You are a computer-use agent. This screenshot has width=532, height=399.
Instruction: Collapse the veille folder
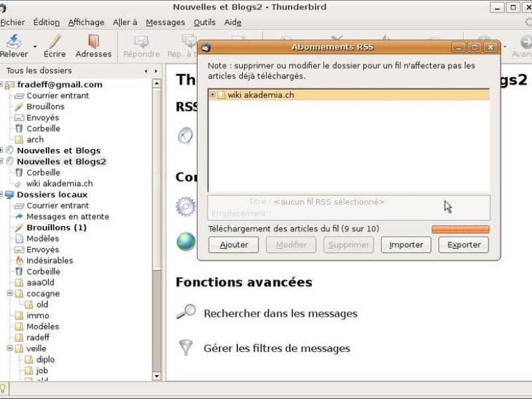pyautogui.click(x=10, y=348)
